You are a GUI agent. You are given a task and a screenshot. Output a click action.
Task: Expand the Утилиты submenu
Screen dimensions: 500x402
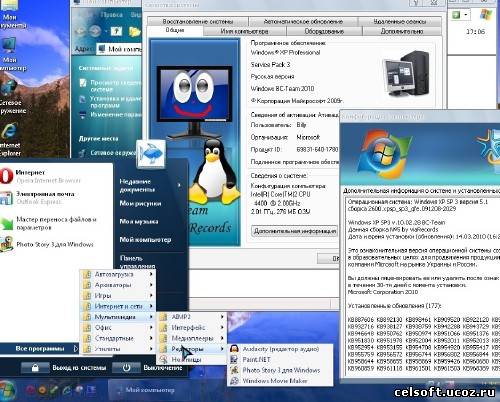click(x=118, y=349)
